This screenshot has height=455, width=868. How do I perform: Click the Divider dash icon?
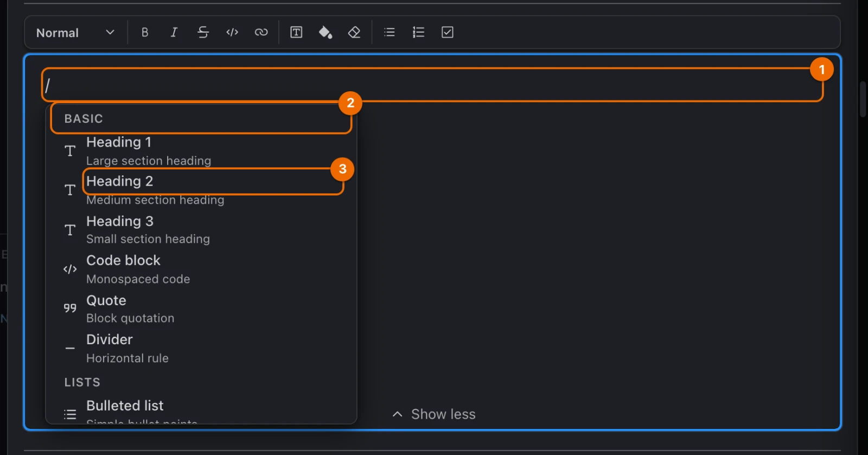[70, 348]
